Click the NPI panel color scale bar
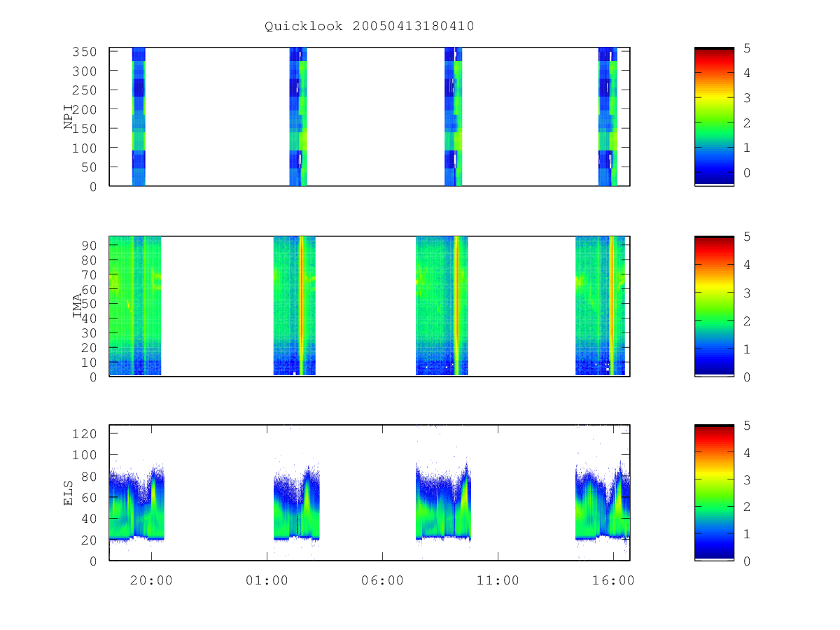 pyautogui.click(x=714, y=116)
